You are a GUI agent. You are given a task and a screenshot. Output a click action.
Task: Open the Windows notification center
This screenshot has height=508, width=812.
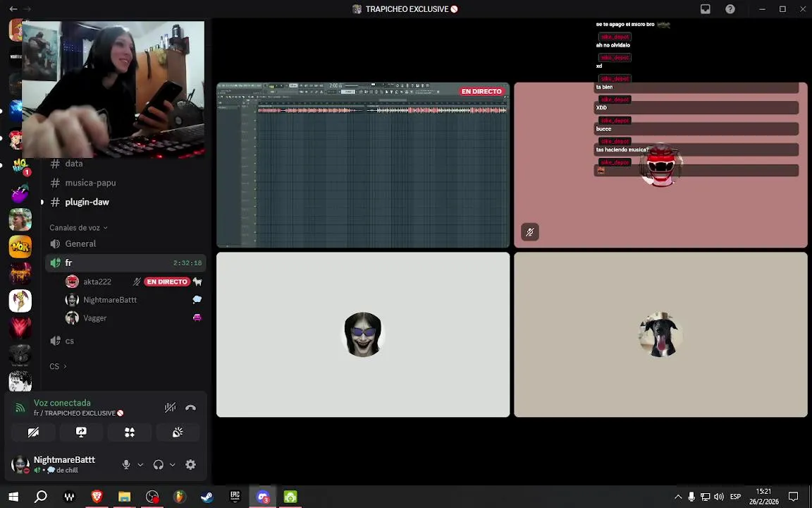coord(794,497)
